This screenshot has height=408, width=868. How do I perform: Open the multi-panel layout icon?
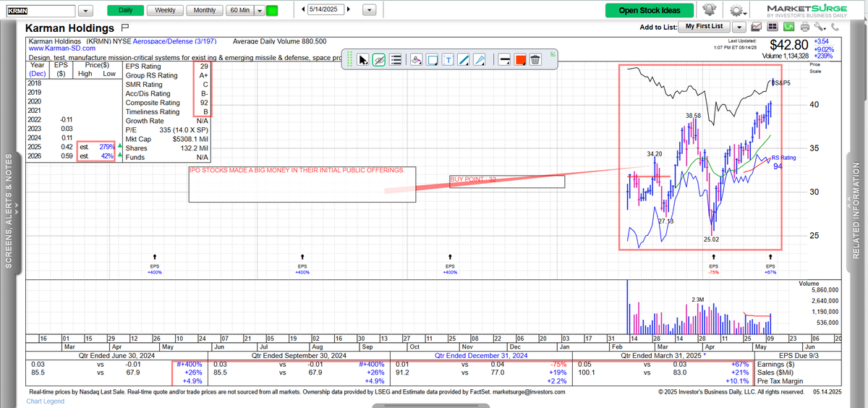[x=772, y=27]
